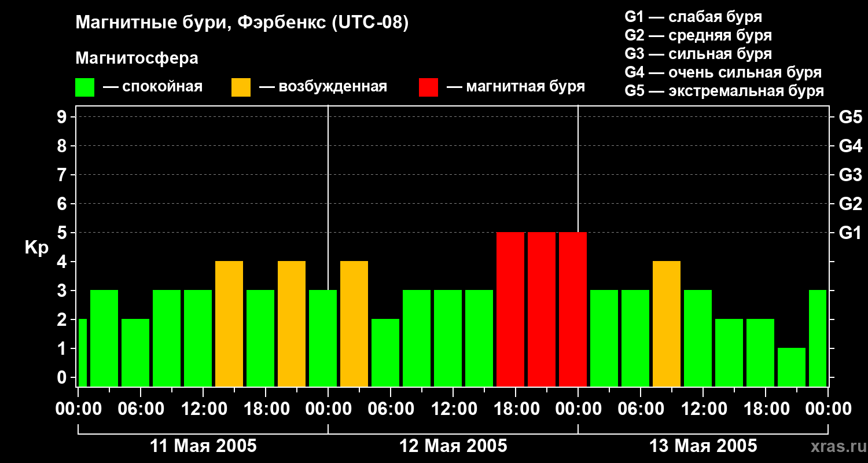Image resolution: width=868 pixels, height=463 pixels.
Task: Click the '13 Мая 2005' date label
Action: (703, 446)
